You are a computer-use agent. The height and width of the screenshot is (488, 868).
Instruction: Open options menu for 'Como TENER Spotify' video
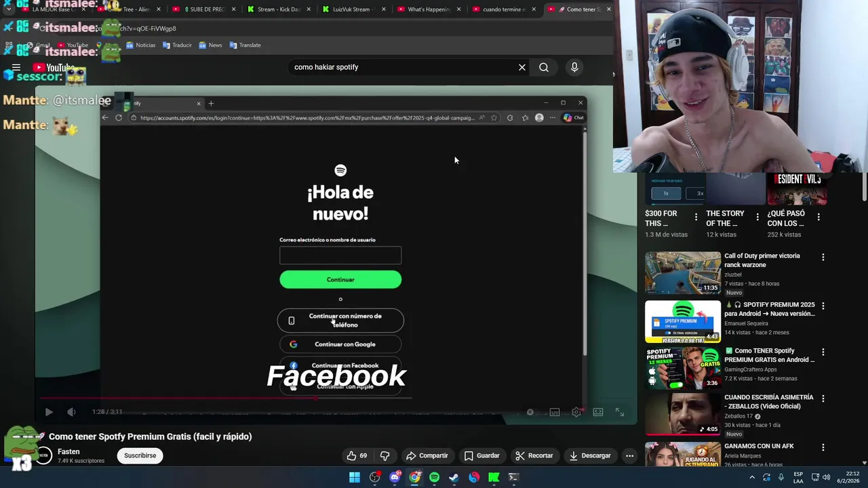(823, 352)
